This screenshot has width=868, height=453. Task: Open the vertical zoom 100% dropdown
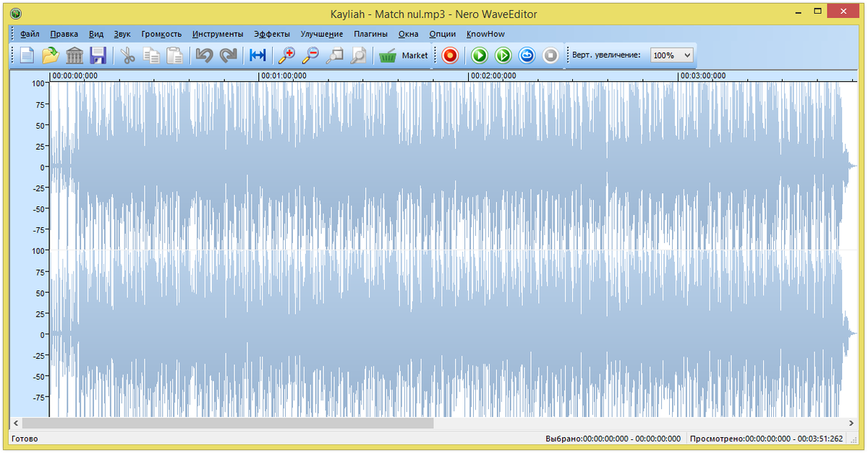tap(671, 55)
